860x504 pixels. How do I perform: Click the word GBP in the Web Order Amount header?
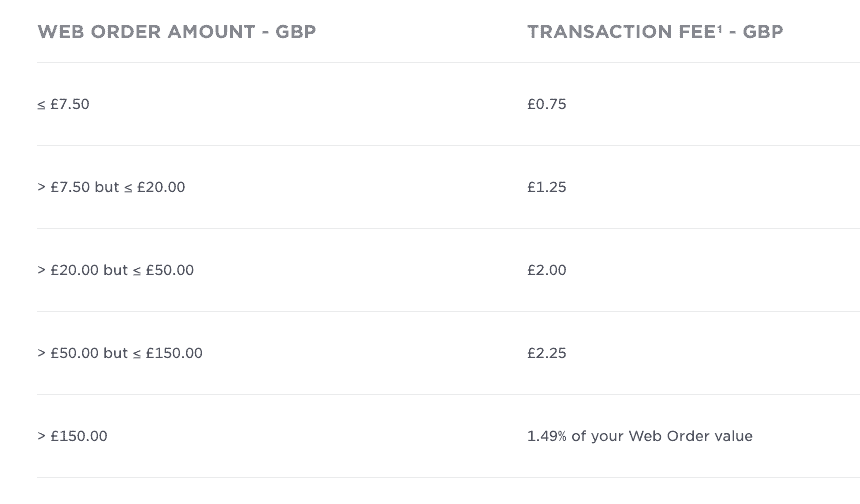coord(296,32)
